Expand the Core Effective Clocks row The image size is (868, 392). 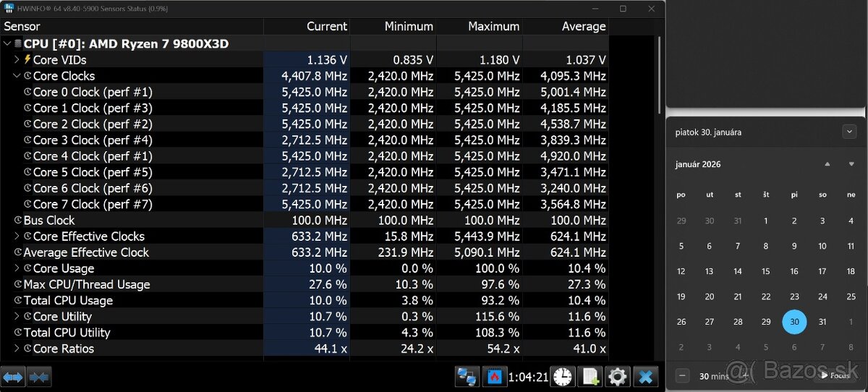17,237
